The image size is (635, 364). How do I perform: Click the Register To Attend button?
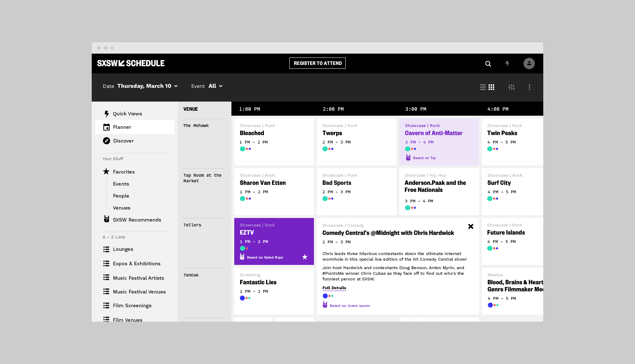pyautogui.click(x=317, y=63)
